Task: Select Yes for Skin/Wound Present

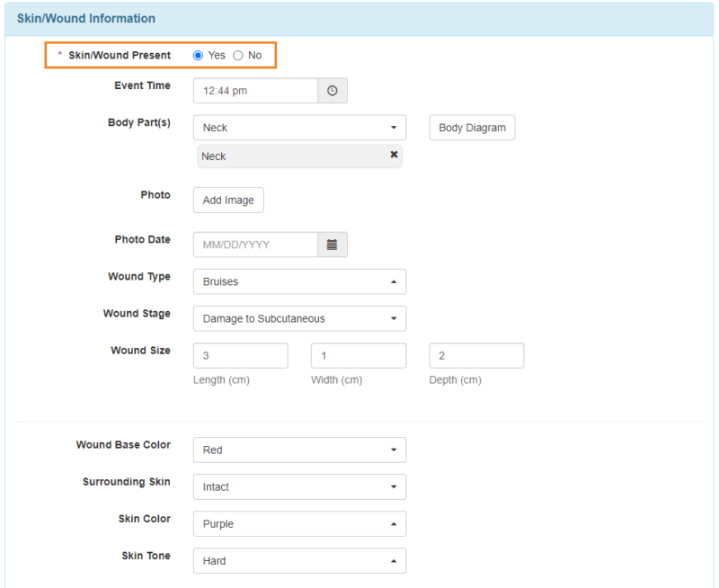Action: pos(198,55)
